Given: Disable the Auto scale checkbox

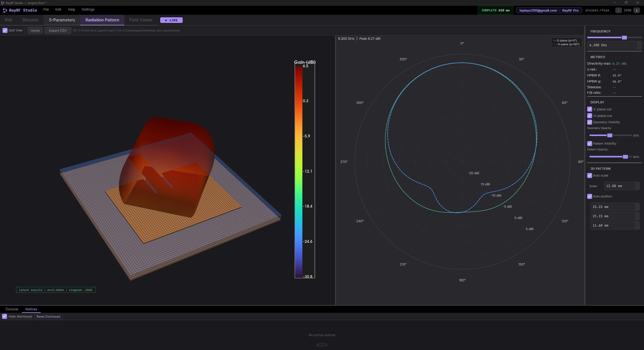Looking at the screenshot, I should coord(589,175).
